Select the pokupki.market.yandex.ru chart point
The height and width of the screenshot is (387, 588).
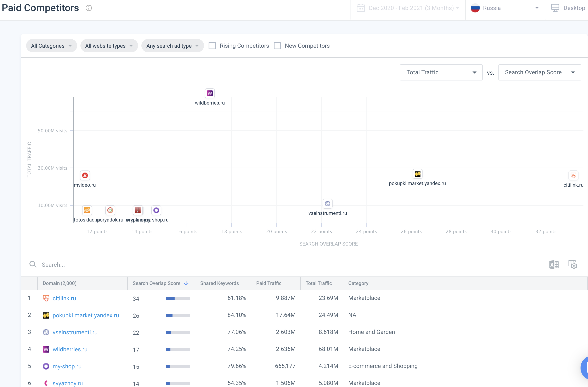pos(417,174)
